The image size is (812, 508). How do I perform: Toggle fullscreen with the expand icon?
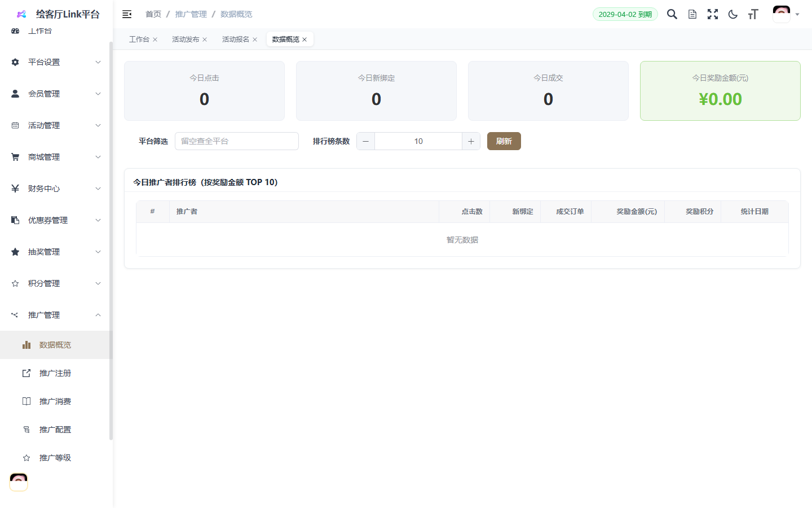tap(713, 14)
